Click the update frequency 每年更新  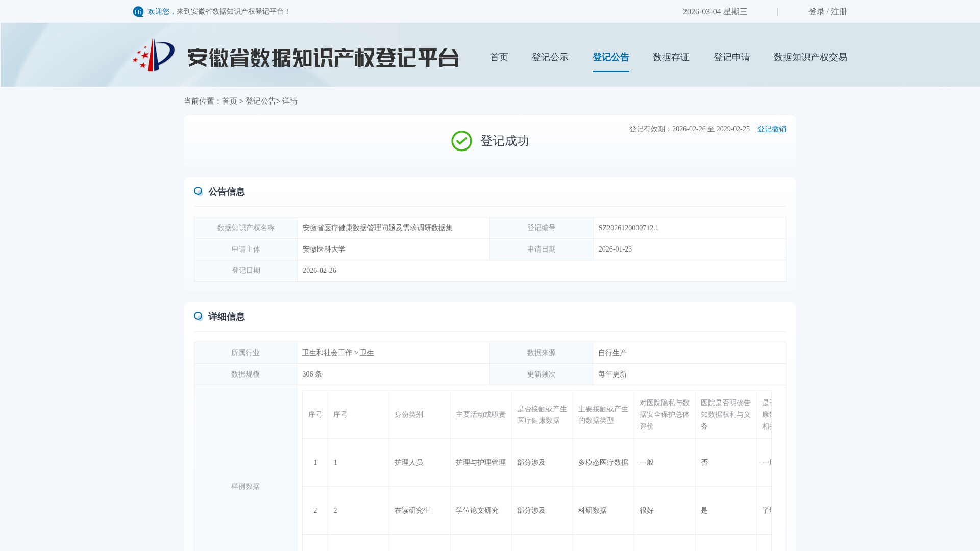point(612,374)
